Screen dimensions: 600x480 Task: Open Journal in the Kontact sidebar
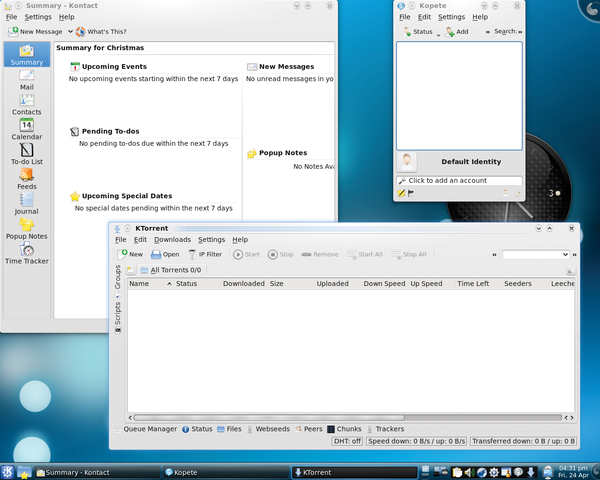[x=27, y=204]
